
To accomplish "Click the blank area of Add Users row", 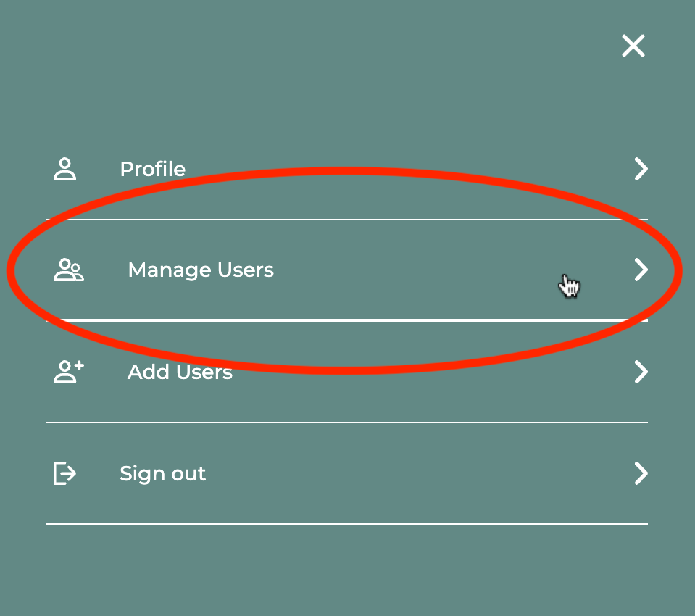I will [x=399, y=371].
